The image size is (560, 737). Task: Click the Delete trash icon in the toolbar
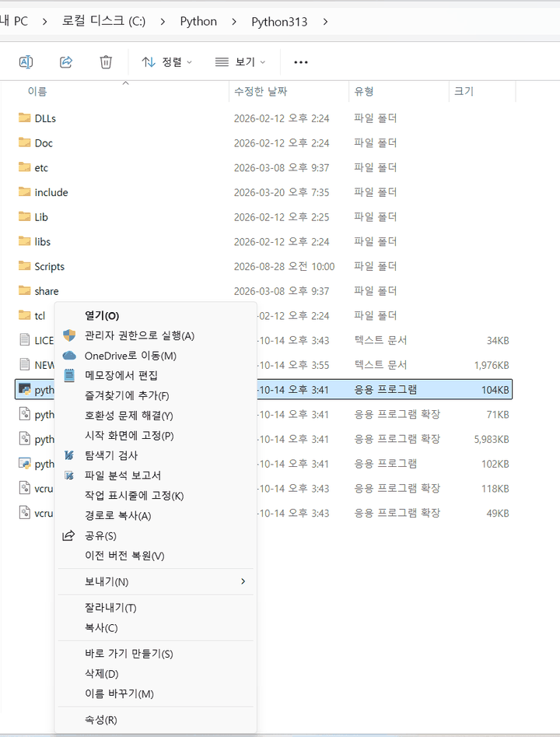coord(106,61)
